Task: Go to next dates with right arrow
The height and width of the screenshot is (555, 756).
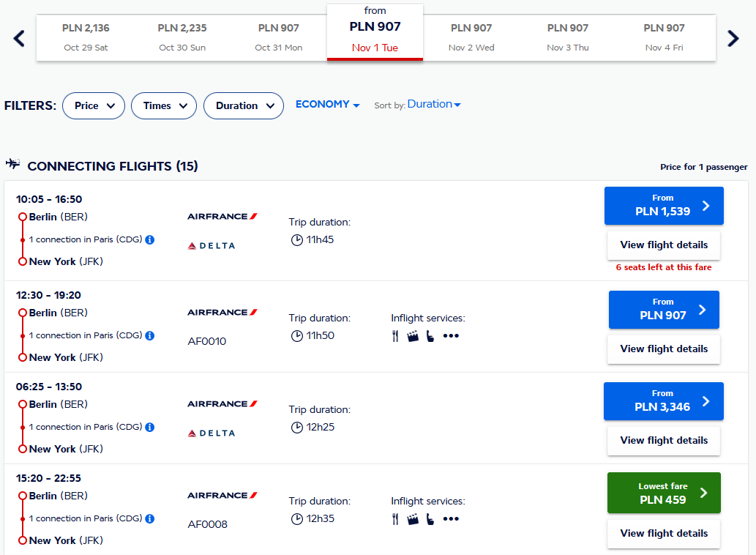Action: pyautogui.click(x=733, y=38)
